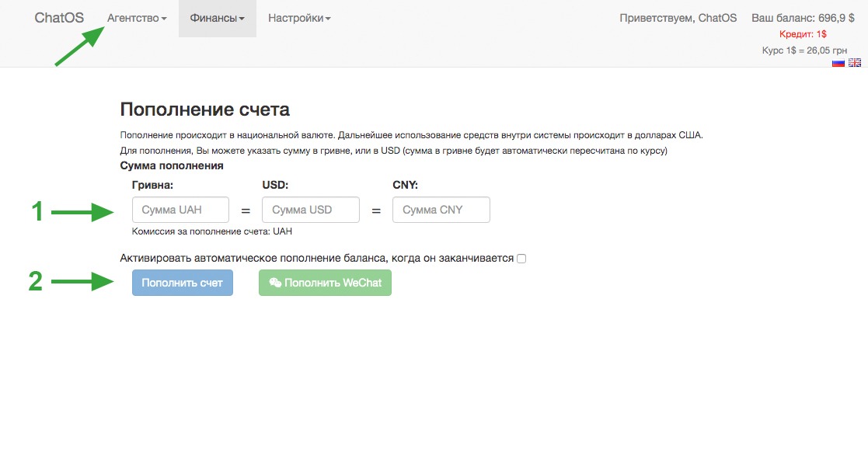
Task: Open the Агентство dropdown menu
Action: pyautogui.click(x=137, y=18)
